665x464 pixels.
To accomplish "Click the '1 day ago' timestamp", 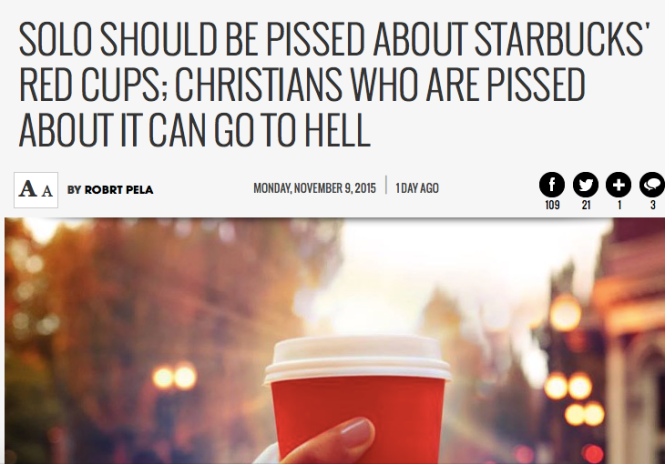I will coord(417,188).
